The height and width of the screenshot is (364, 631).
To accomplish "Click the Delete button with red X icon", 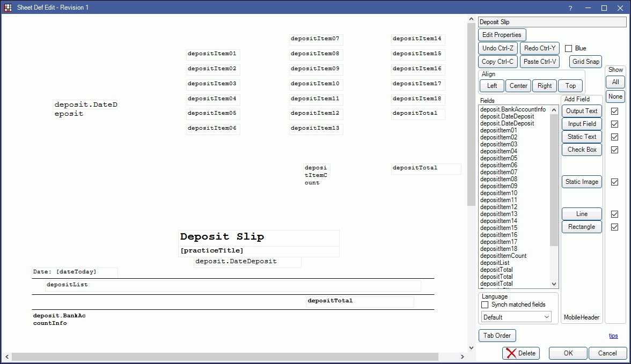I will (521, 353).
